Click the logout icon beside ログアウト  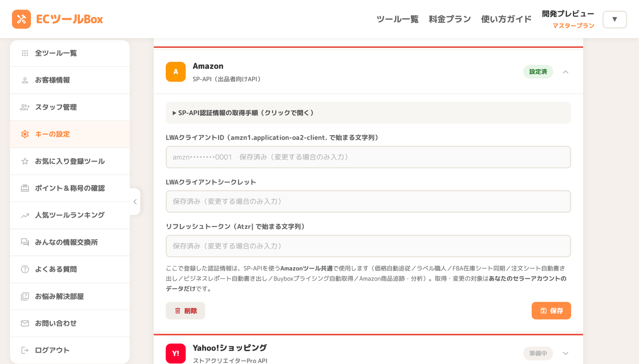point(25,350)
